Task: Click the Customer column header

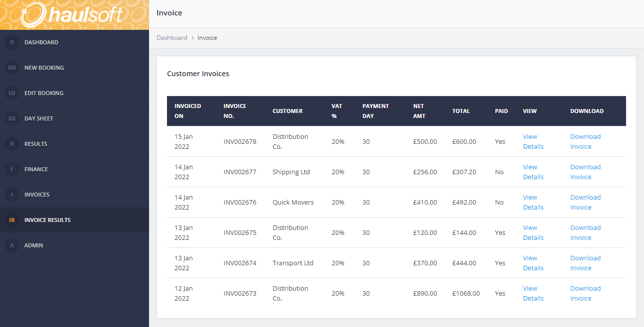Action: point(288,111)
